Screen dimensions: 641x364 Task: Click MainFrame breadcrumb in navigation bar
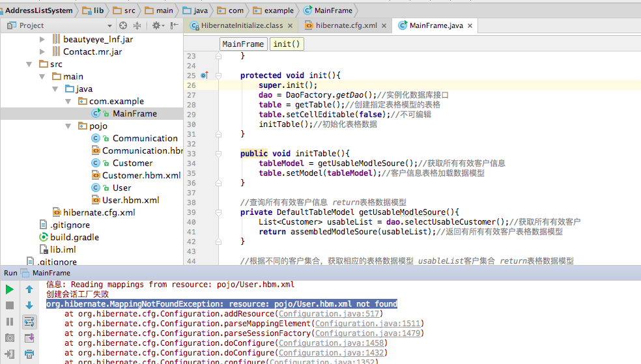pos(328,10)
